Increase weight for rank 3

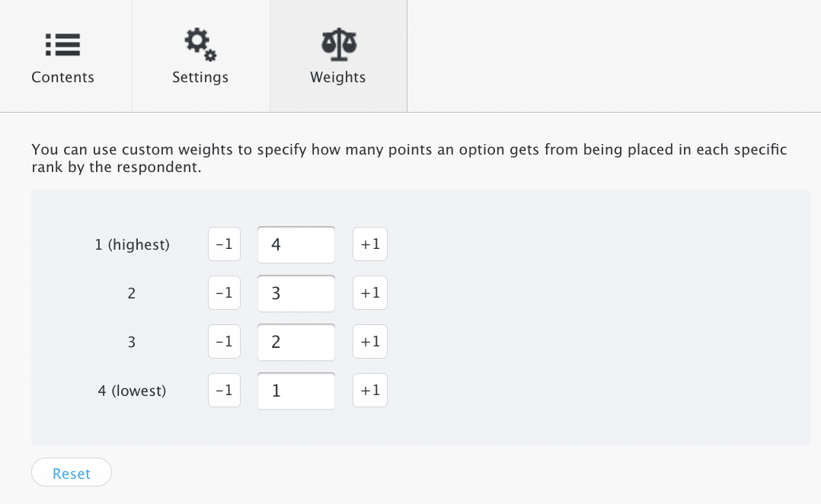click(x=370, y=341)
